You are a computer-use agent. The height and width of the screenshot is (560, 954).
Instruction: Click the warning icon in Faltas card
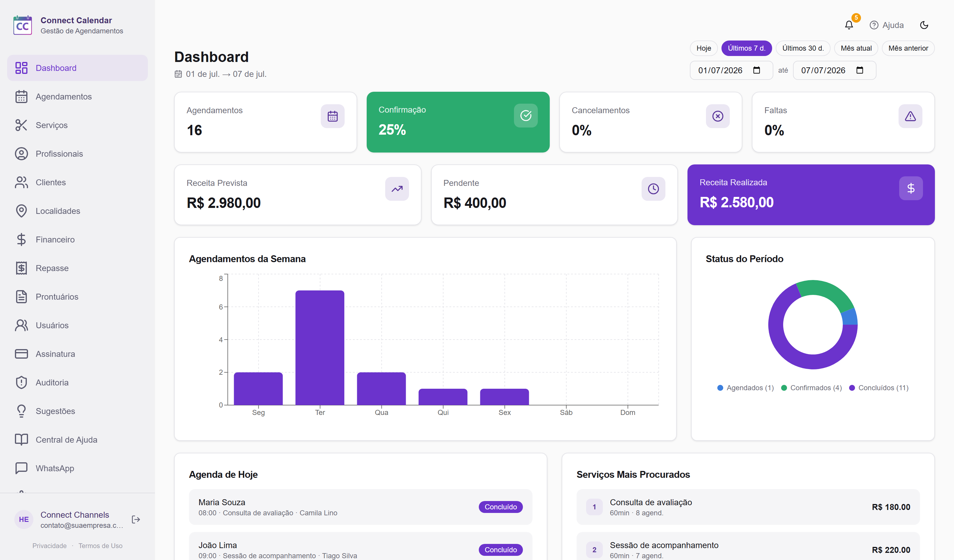click(910, 116)
